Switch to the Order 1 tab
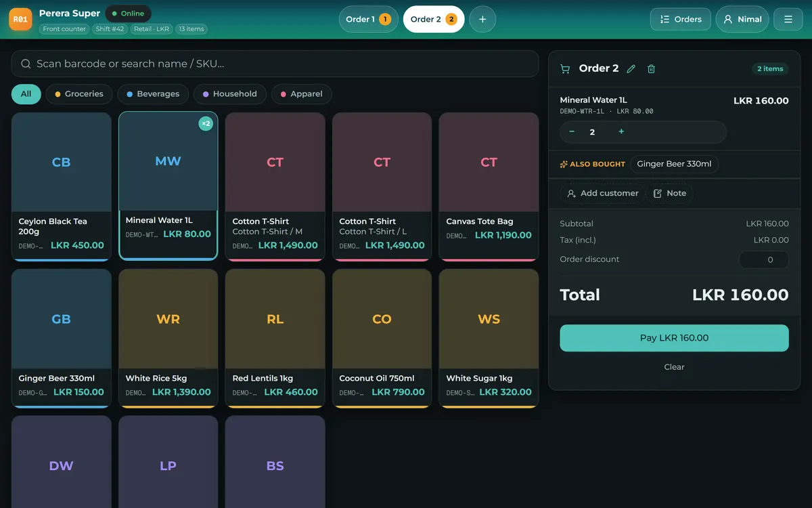This screenshot has width=812, height=508. (x=368, y=19)
